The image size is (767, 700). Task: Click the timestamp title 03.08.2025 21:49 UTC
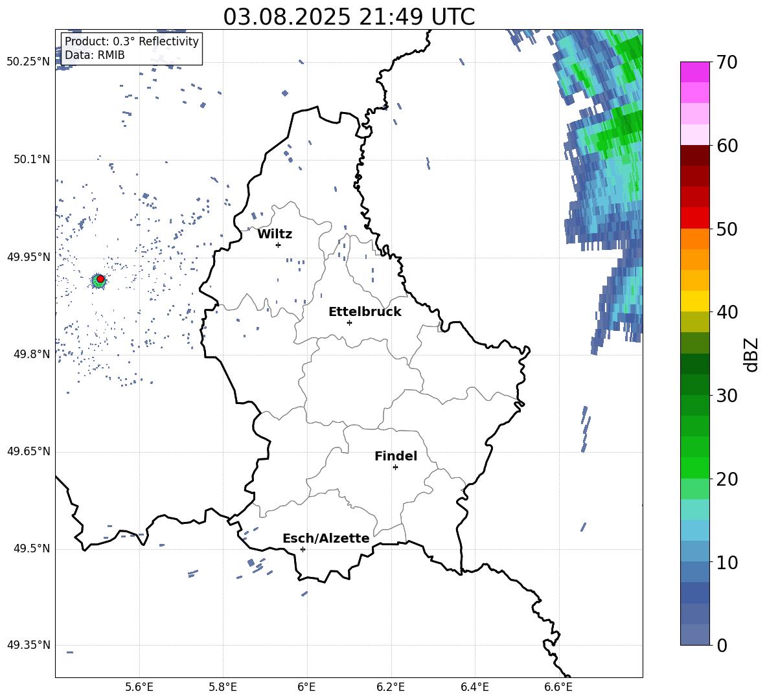349,17
